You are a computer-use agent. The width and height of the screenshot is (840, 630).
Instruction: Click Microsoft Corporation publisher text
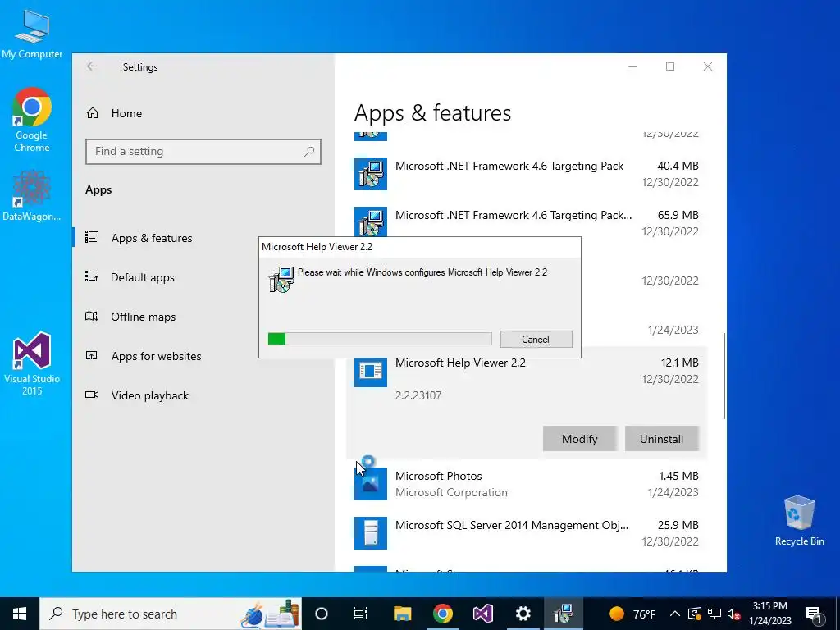coord(451,492)
